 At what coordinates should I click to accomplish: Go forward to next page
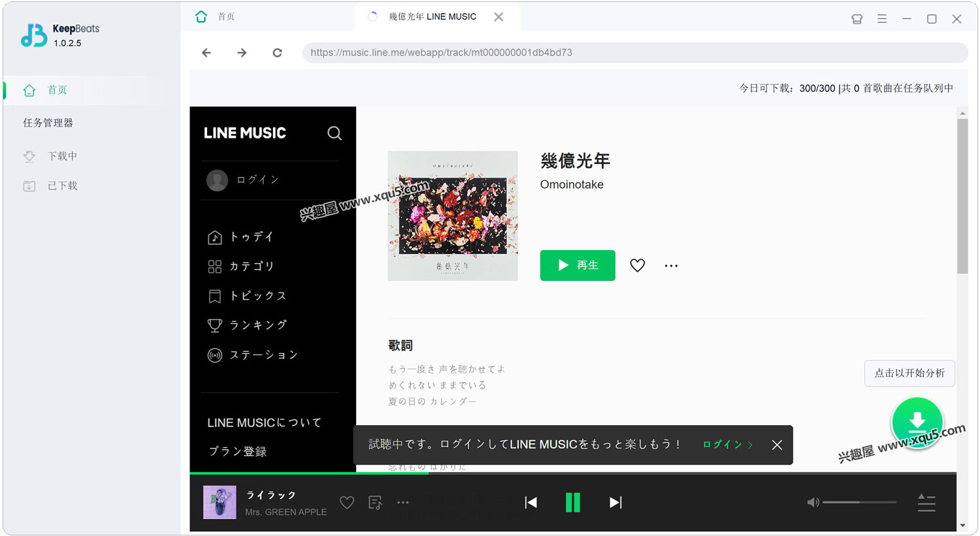(x=242, y=53)
